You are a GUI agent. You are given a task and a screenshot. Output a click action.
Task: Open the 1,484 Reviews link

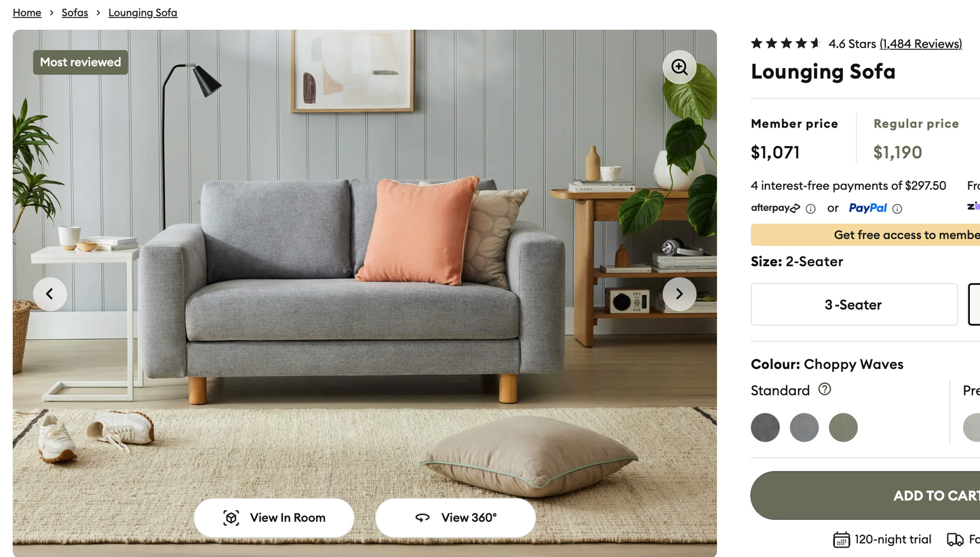[921, 43]
